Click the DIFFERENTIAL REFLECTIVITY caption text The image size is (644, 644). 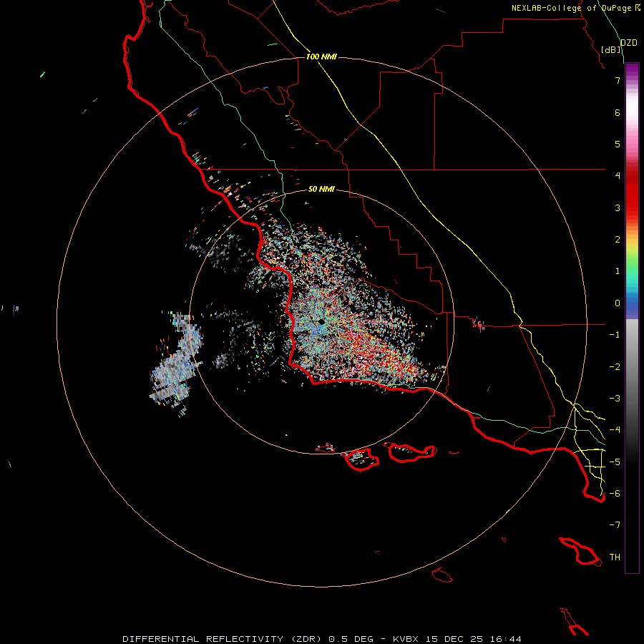coord(203,639)
